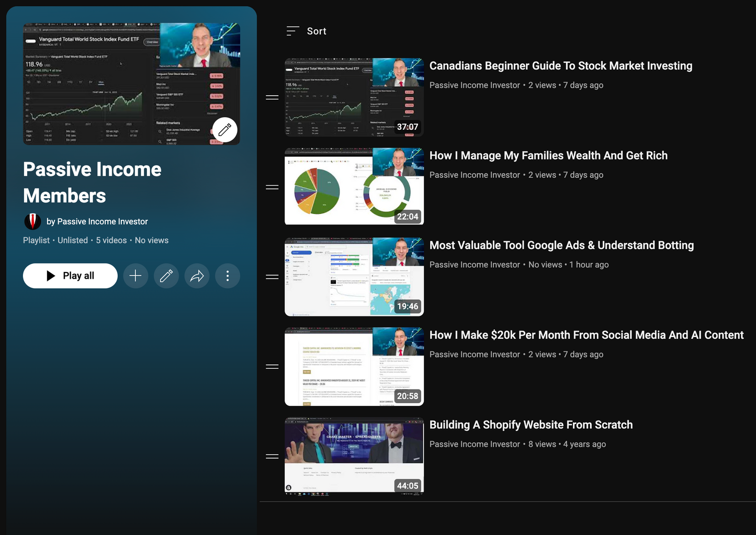Click the 5 videos count text
Image resolution: width=756 pixels, height=535 pixels.
(x=111, y=241)
